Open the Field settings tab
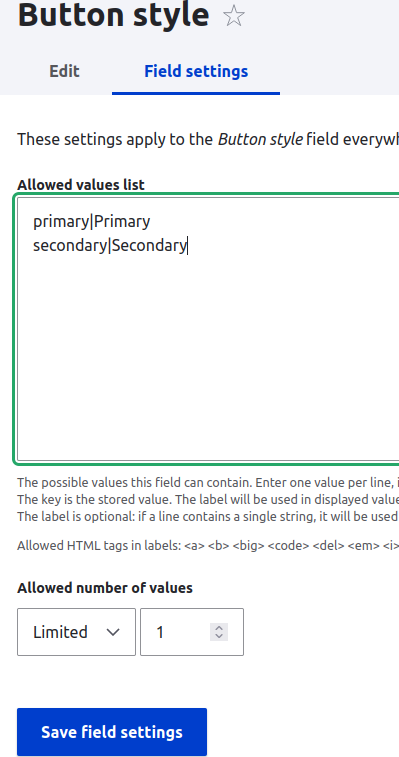399x757 pixels. click(x=196, y=71)
